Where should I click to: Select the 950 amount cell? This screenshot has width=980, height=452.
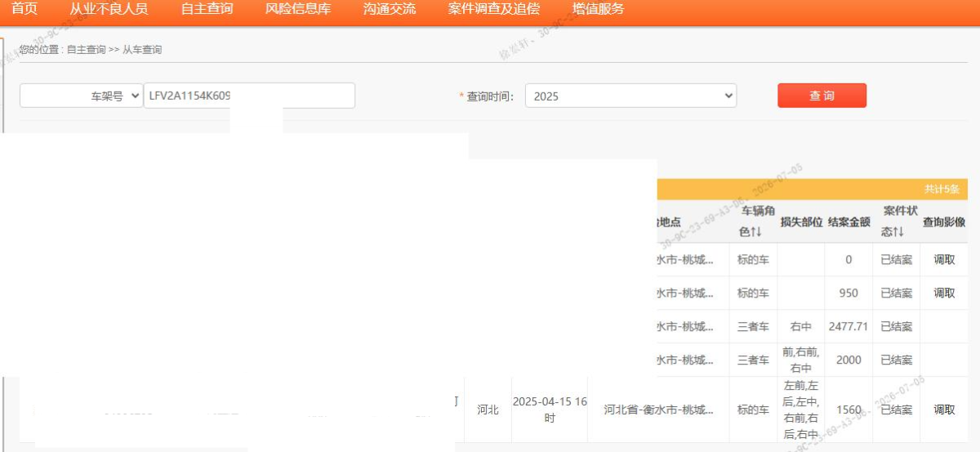(x=849, y=293)
